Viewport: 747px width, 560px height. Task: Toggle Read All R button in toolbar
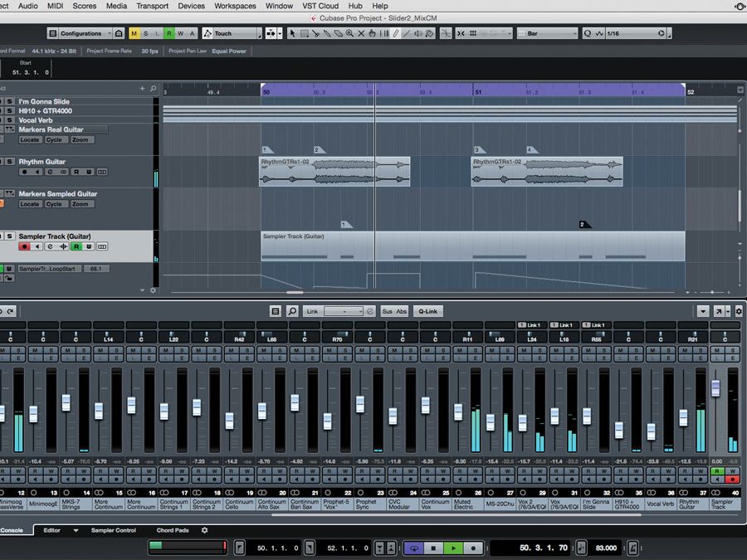click(168, 33)
